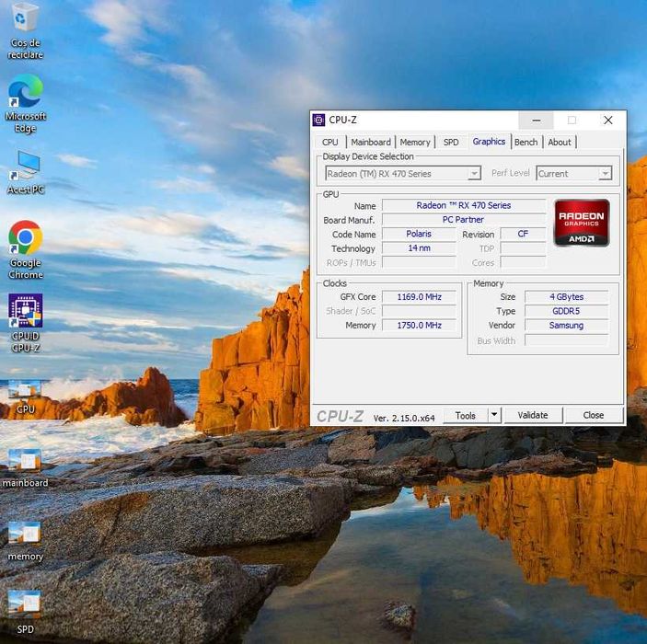Viewport: 647px width, 644px height.
Task: Click the empty Bus Width field
Action: (567, 340)
